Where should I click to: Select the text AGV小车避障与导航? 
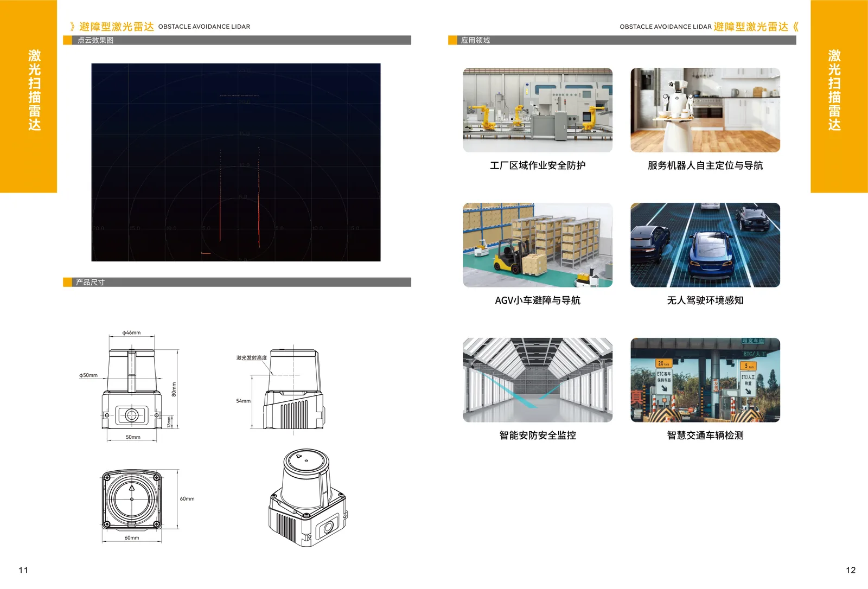pyautogui.click(x=538, y=300)
